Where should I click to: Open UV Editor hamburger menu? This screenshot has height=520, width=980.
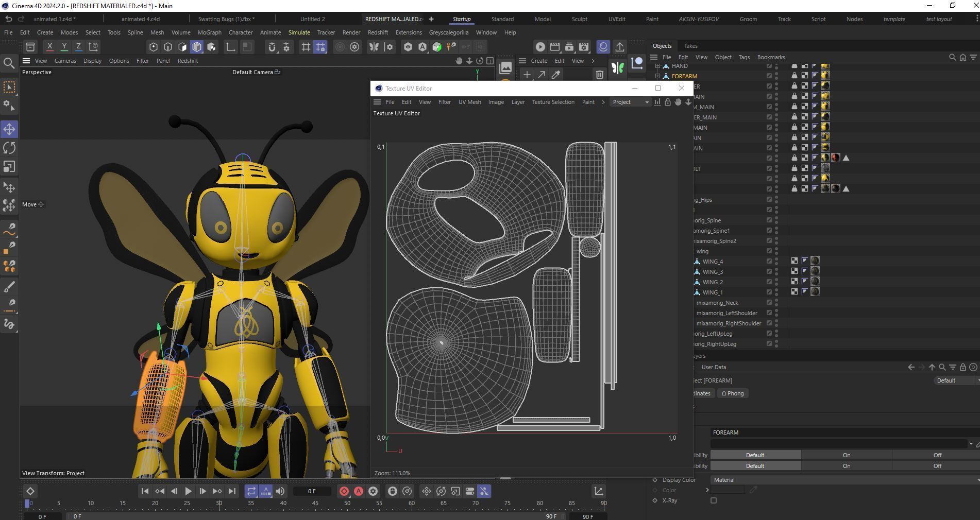[377, 102]
